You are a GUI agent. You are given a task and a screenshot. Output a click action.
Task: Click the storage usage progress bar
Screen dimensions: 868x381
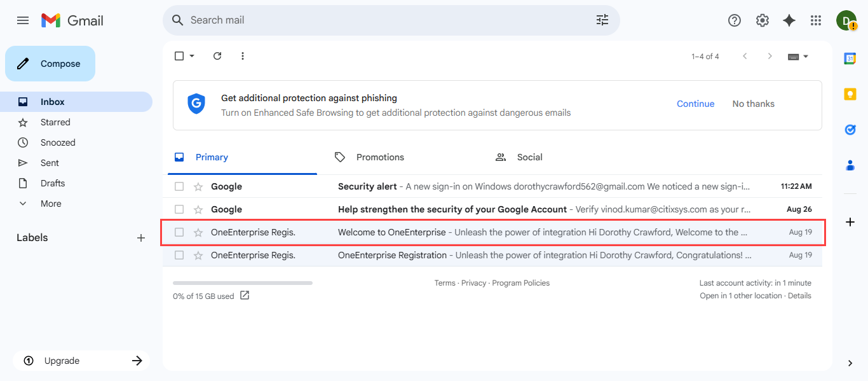(x=242, y=282)
